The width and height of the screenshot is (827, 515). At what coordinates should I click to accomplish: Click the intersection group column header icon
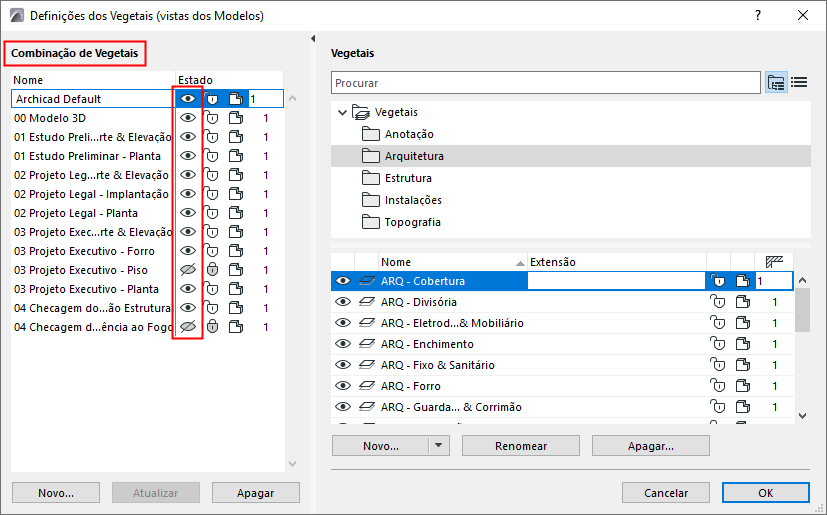773,262
